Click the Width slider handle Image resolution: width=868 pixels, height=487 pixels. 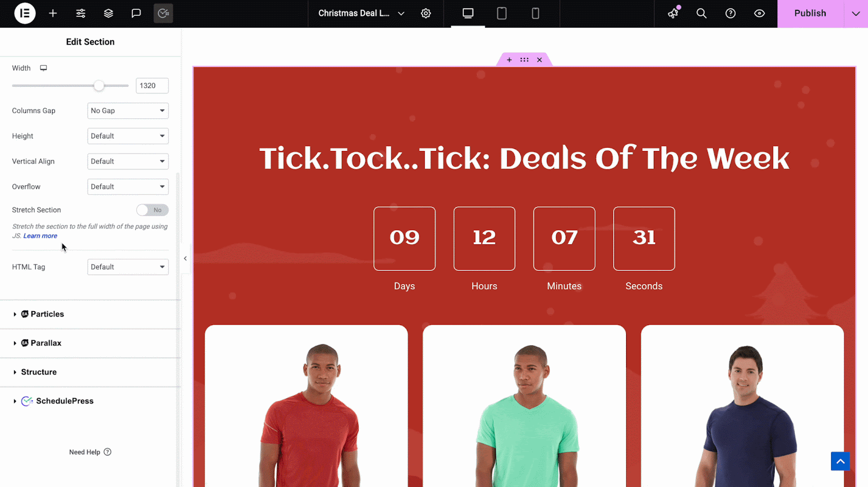99,86
